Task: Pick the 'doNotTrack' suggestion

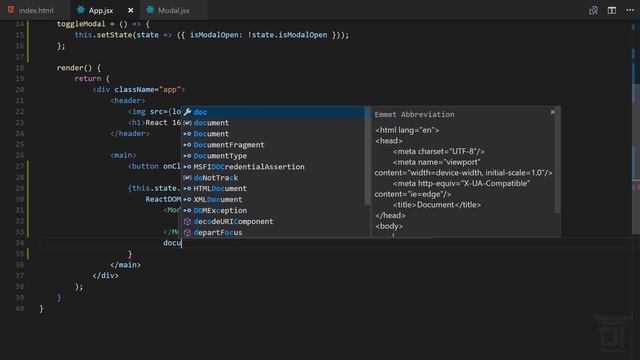Action: (273, 178)
